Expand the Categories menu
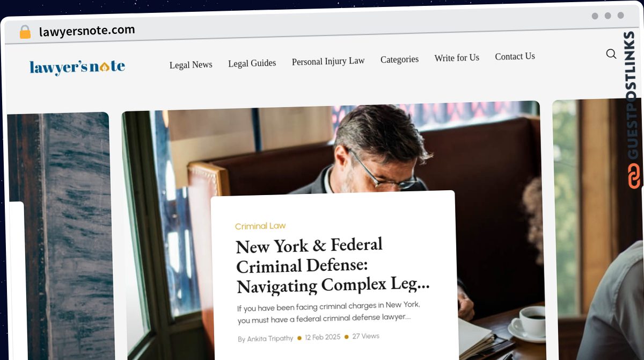 pyautogui.click(x=399, y=59)
